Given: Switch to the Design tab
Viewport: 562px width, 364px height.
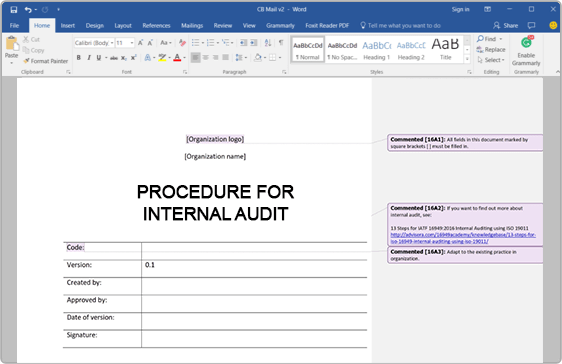Looking at the screenshot, I should pos(95,25).
